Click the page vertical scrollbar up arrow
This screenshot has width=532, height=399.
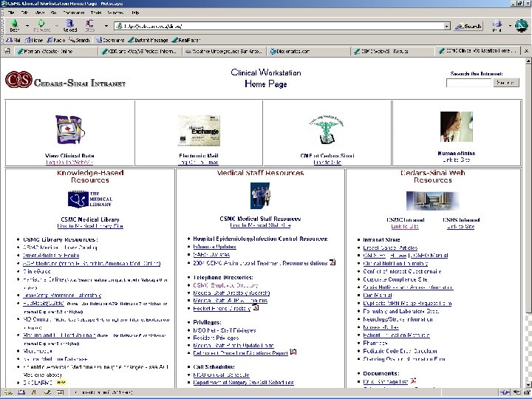pos(528,61)
